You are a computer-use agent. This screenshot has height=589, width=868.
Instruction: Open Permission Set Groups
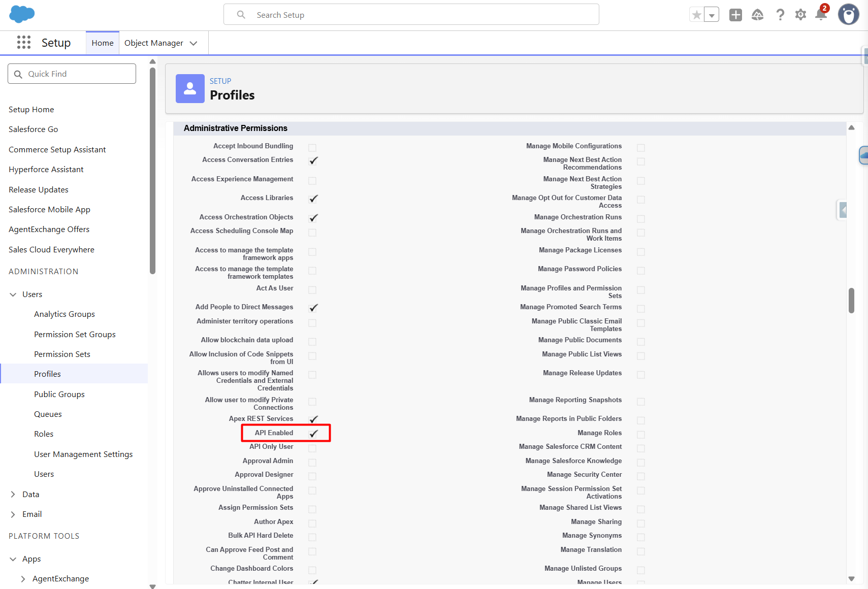click(75, 335)
